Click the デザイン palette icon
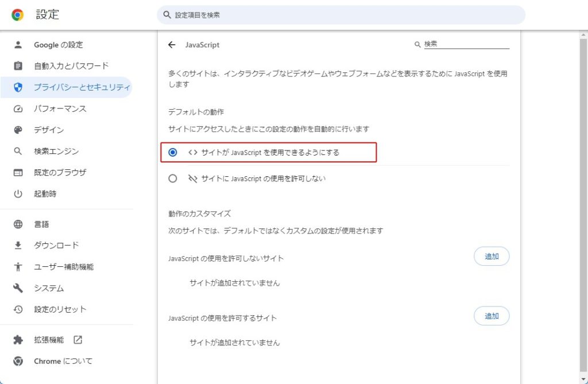588x384 pixels. point(18,130)
